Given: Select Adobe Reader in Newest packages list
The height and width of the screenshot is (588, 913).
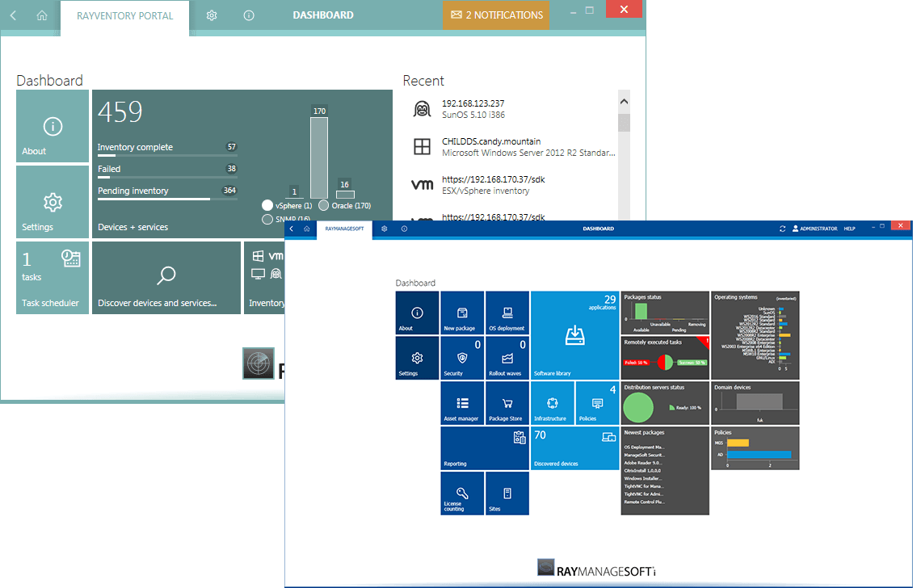Looking at the screenshot, I should point(642,463).
